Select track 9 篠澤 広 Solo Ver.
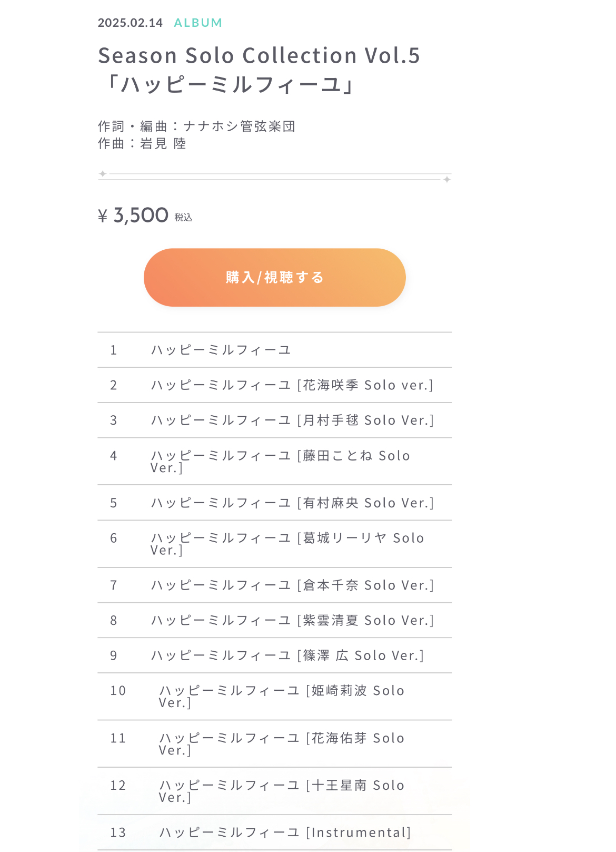The width and height of the screenshot is (616, 852). 287,655
